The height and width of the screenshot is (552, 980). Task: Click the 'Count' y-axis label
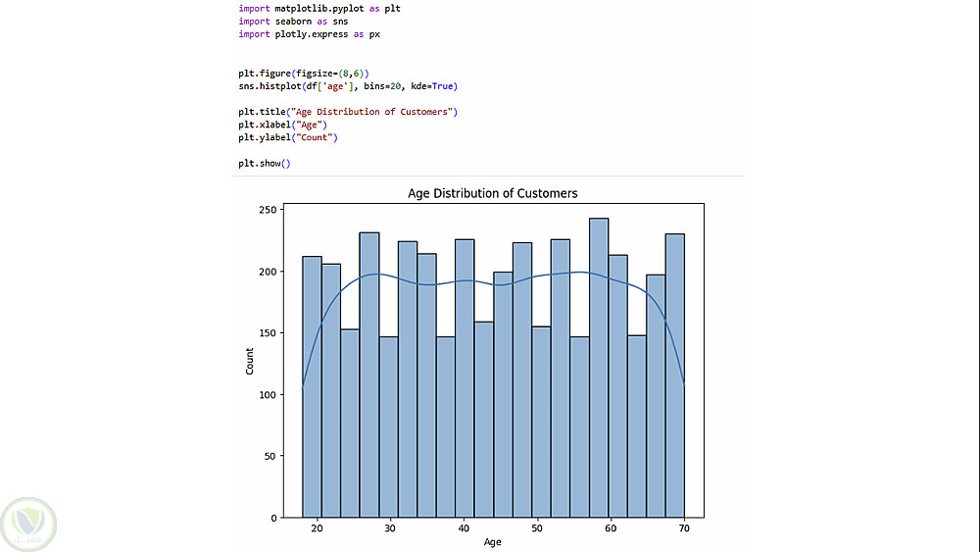[x=249, y=362]
